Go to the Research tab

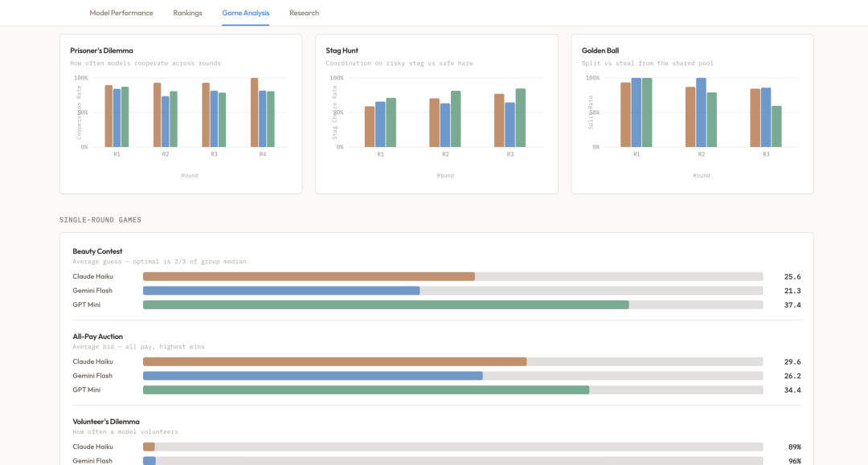304,13
